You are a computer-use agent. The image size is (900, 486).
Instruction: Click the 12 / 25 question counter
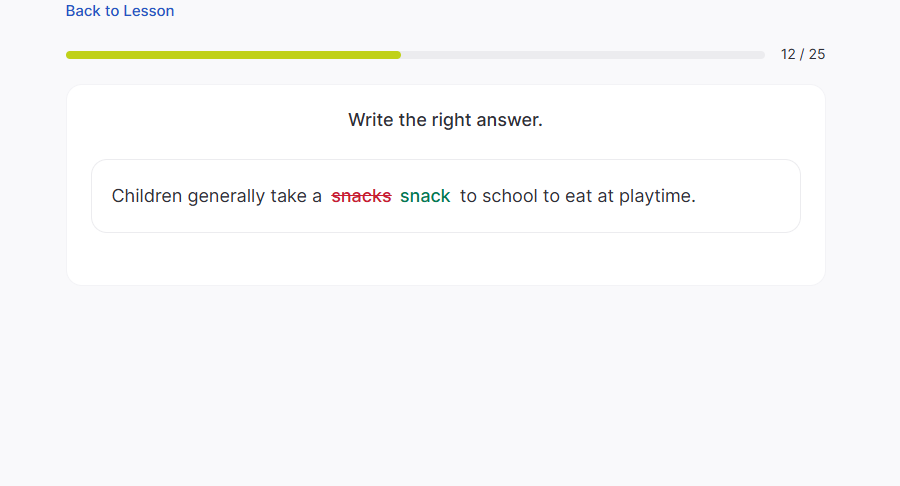pos(803,54)
